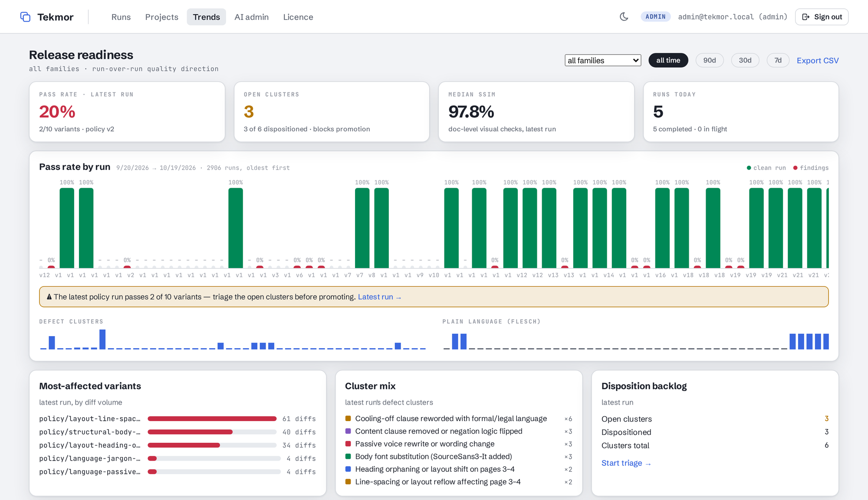Screen dimensions: 868x500
Task: Follow the Latest run link
Action: coord(379,297)
